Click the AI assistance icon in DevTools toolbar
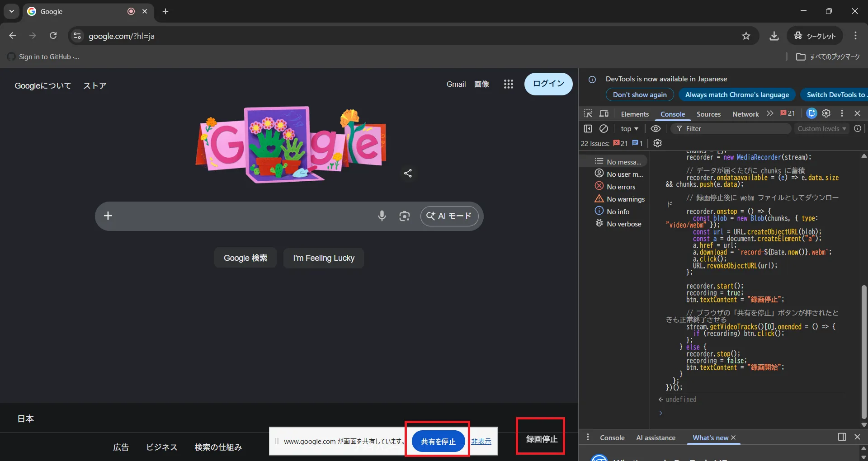This screenshot has height=461, width=868. point(811,113)
